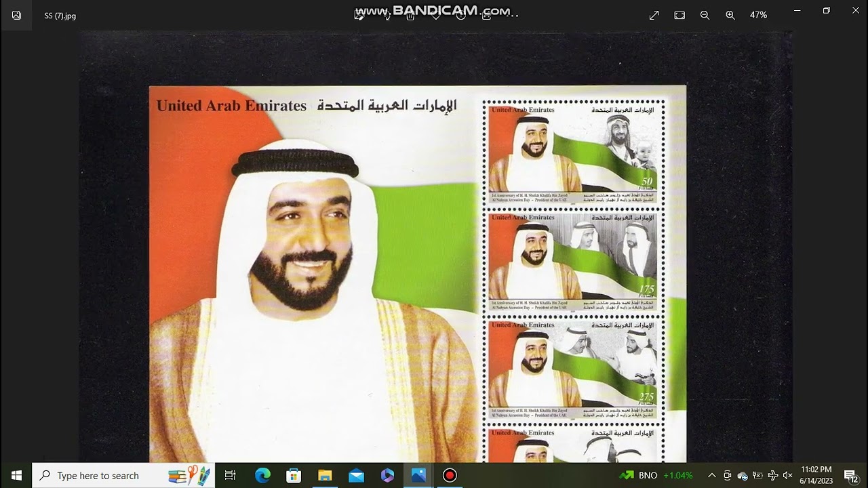Zoom out with the minus magnifier
The height and width of the screenshot is (488, 868).
coord(705,15)
